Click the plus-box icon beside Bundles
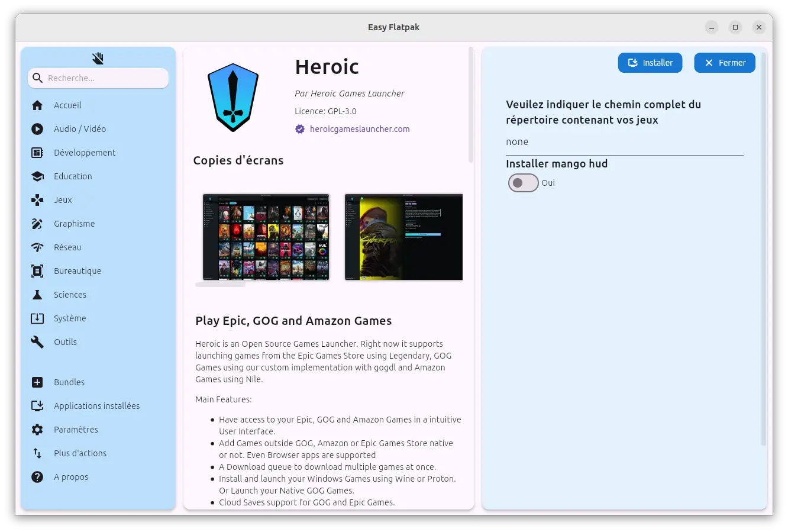This screenshot has height=532, width=788. 37,382
